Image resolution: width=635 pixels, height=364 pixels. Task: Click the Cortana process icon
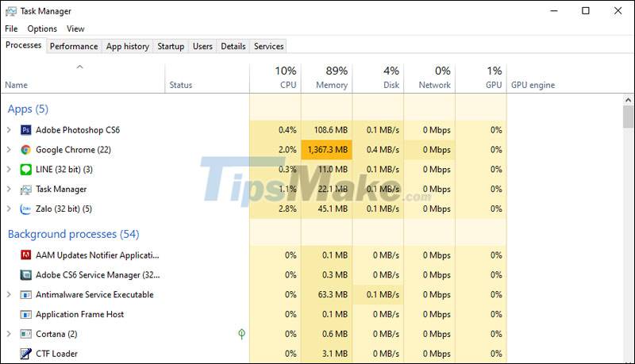pos(26,334)
